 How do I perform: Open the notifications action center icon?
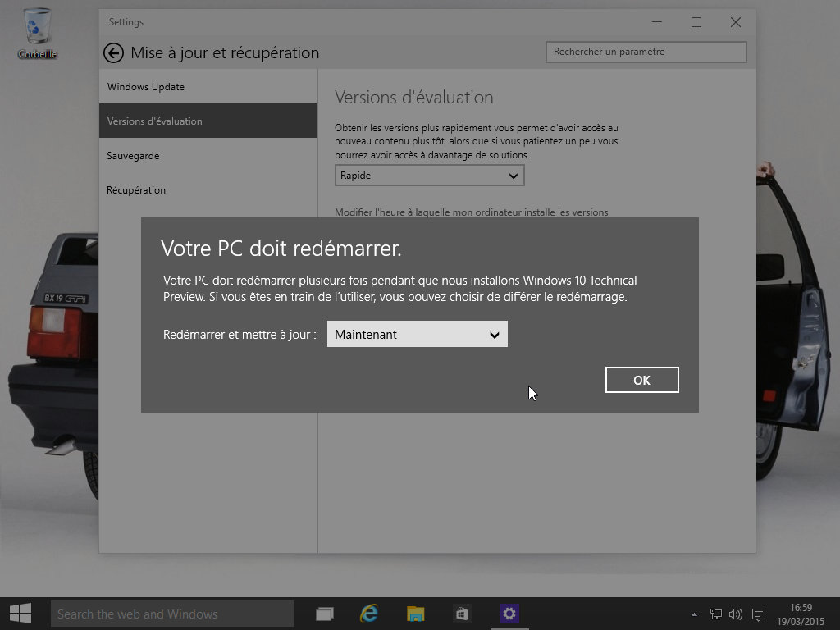pos(759,614)
